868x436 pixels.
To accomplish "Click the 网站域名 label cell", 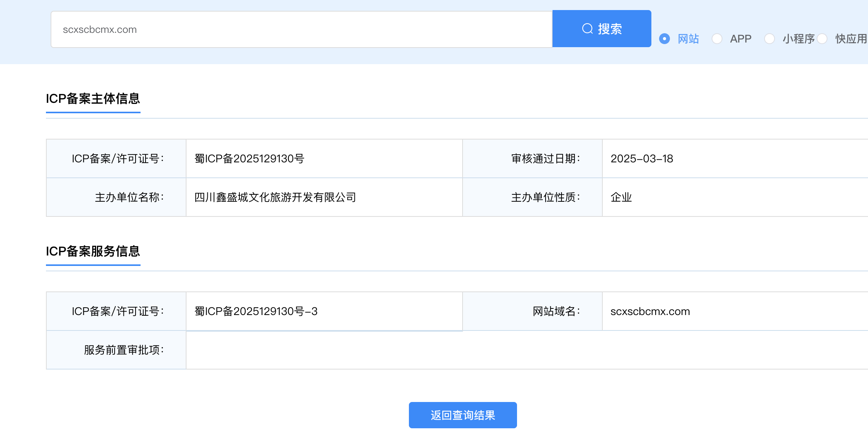I will pyautogui.click(x=532, y=311).
